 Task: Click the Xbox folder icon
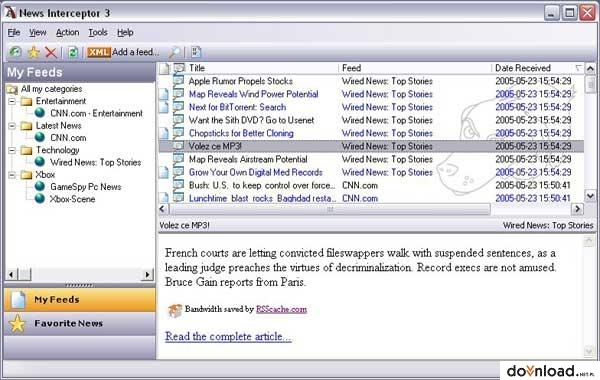[26, 175]
